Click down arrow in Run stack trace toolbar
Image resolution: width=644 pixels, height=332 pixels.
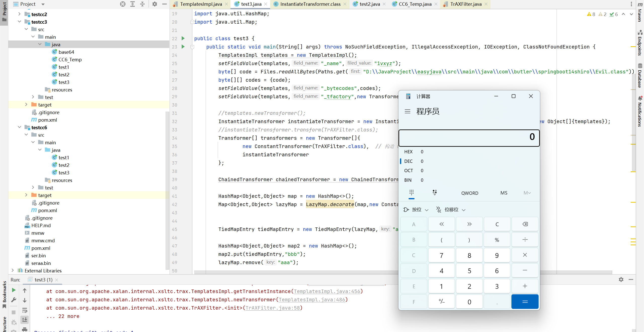[25, 301]
